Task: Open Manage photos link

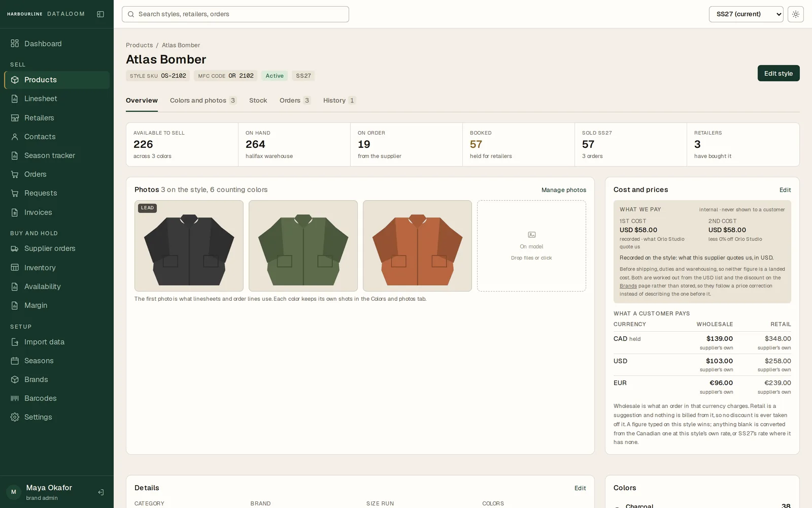Action: click(563, 190)
